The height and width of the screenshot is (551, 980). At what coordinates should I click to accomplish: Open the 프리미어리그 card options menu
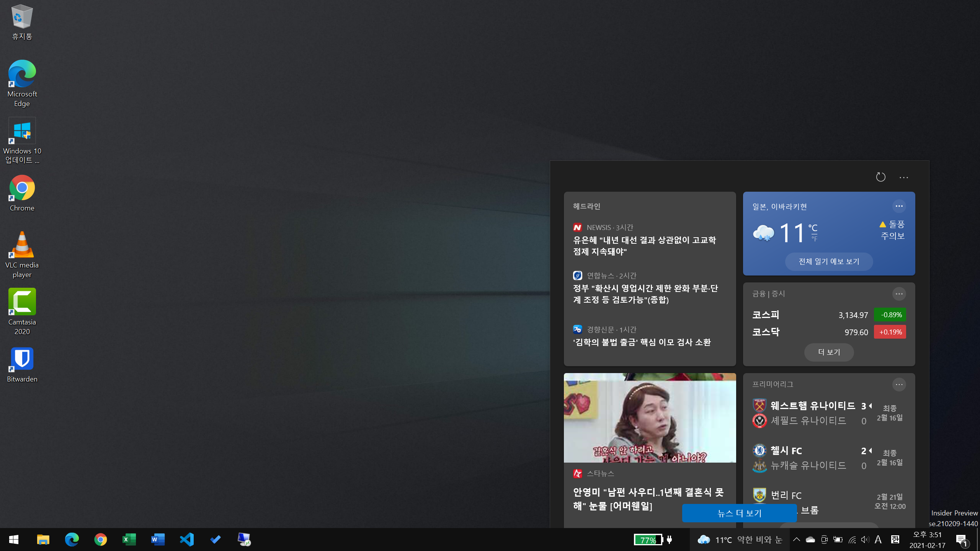pos(899,384)
